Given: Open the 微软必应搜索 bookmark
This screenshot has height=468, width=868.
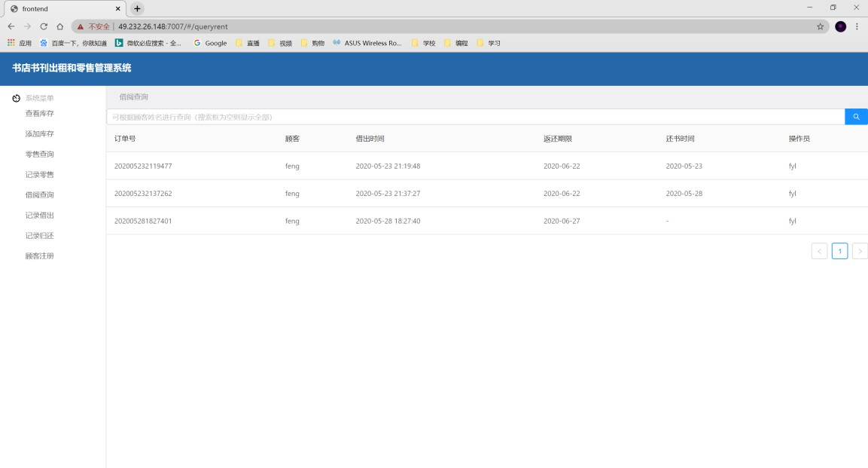Looking at the screenshot, I should click(x=148, y=43).
